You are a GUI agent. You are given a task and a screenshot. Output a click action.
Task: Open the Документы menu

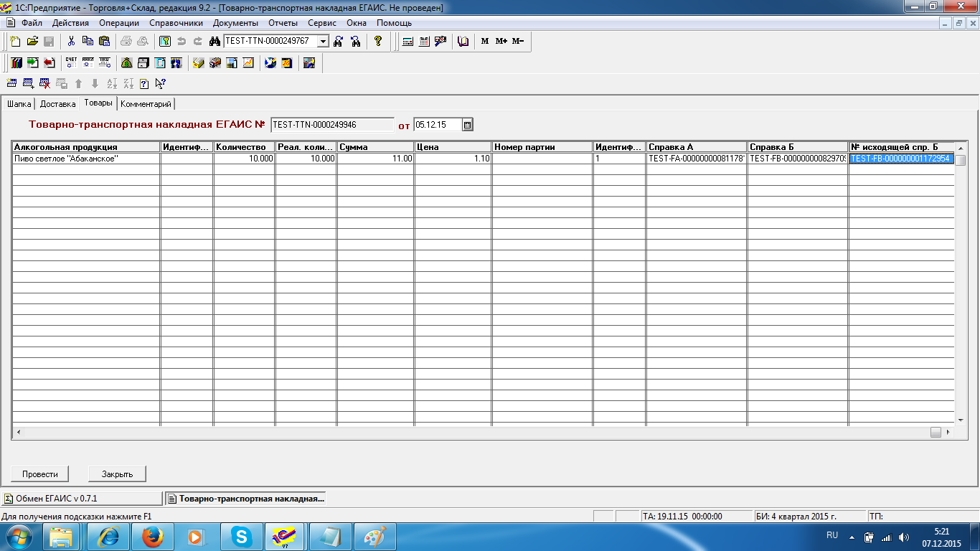point(235,23)
